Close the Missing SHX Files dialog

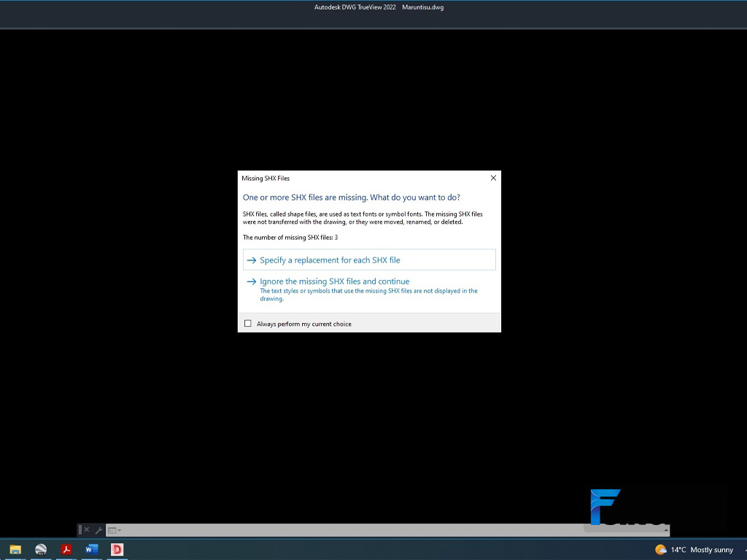pyautogui.click(x=493, y=178)
